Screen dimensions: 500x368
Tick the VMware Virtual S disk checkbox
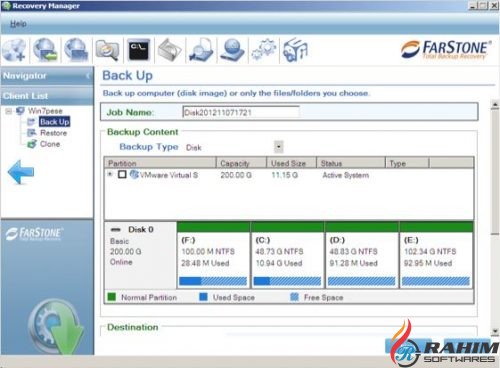pos(122,174)
